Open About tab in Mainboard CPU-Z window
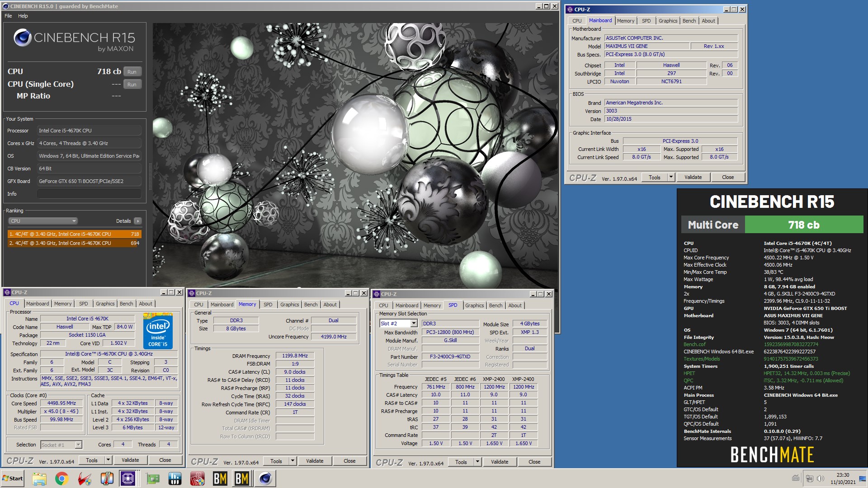This screenshot has width=868, height=488. (708, 21)
